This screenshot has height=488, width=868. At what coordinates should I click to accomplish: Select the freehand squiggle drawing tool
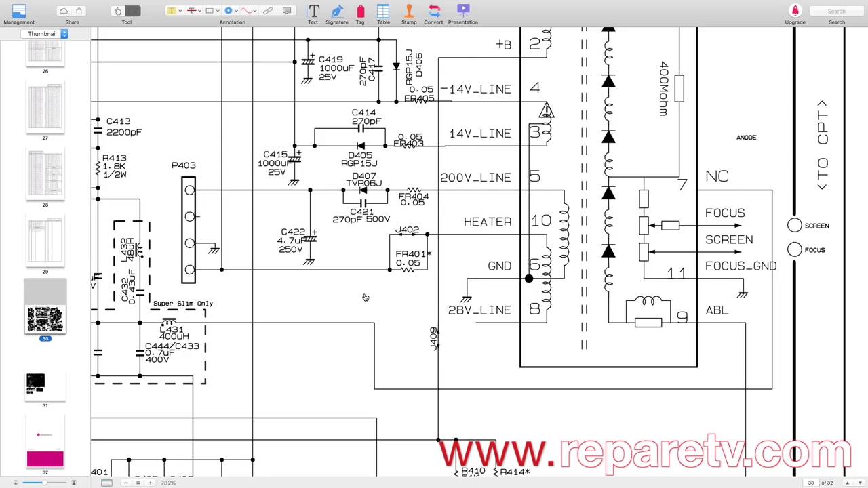[247, 11]
